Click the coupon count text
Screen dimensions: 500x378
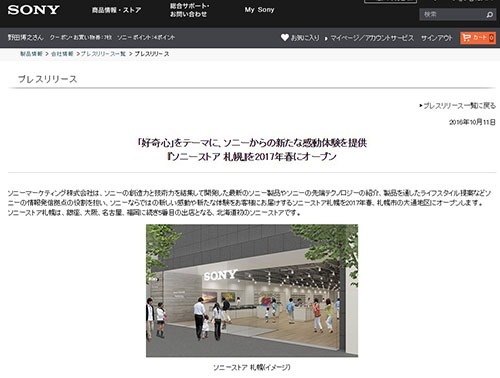point(81,37)
